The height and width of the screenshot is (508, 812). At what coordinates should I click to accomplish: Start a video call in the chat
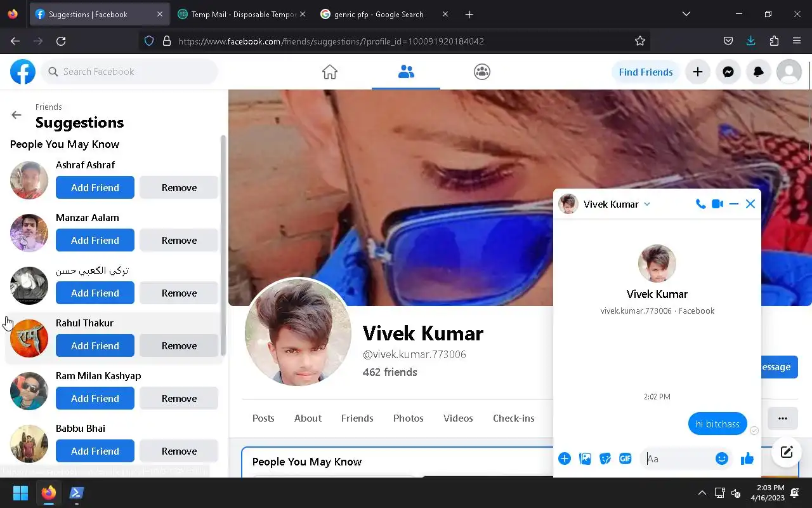(717, 204)
